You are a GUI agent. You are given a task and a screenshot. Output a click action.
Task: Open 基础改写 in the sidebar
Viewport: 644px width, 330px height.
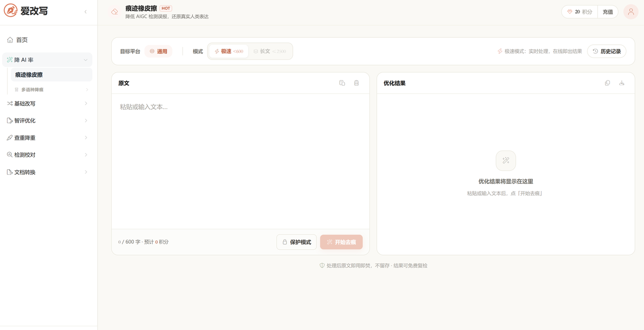47,103
